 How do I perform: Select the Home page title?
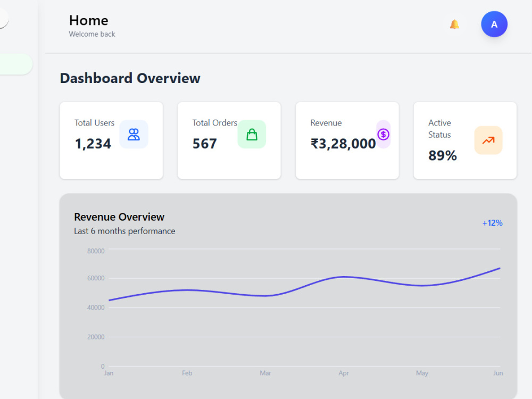(x=88, y=20)
